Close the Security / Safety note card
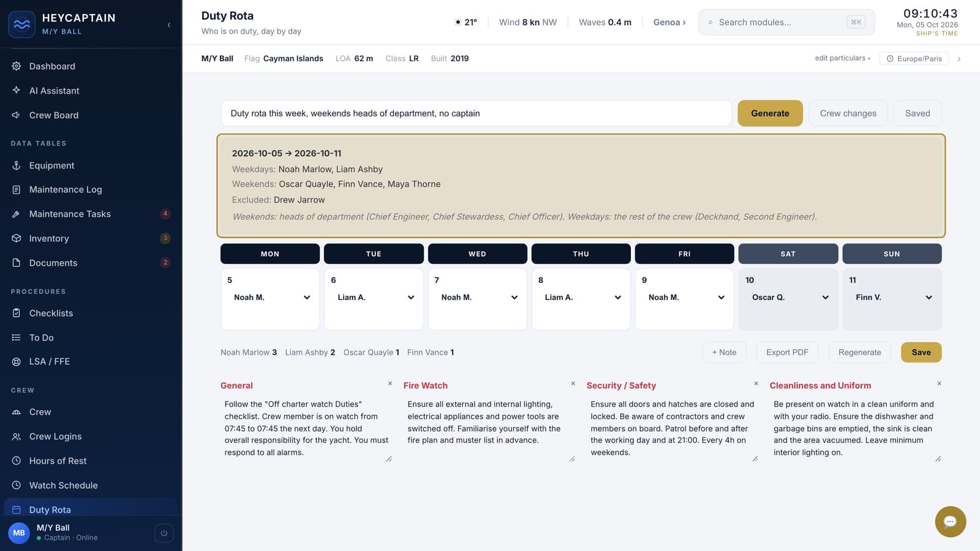 click(756, 384)
